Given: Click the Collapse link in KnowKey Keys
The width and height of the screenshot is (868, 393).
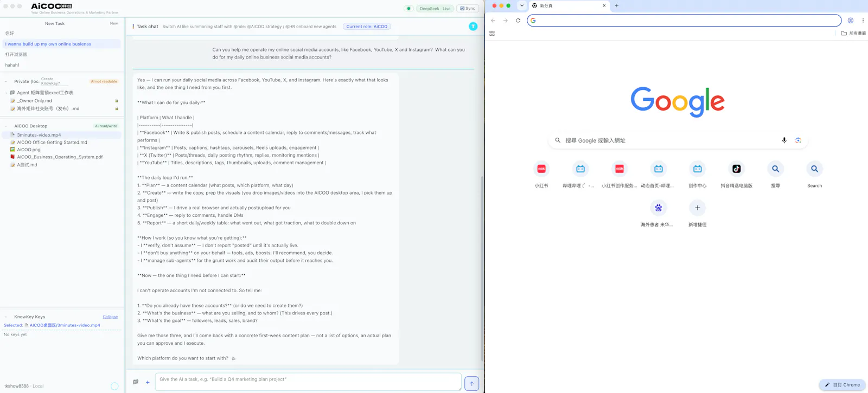Looking at the screenshot, I should click(x=110, y=317).
